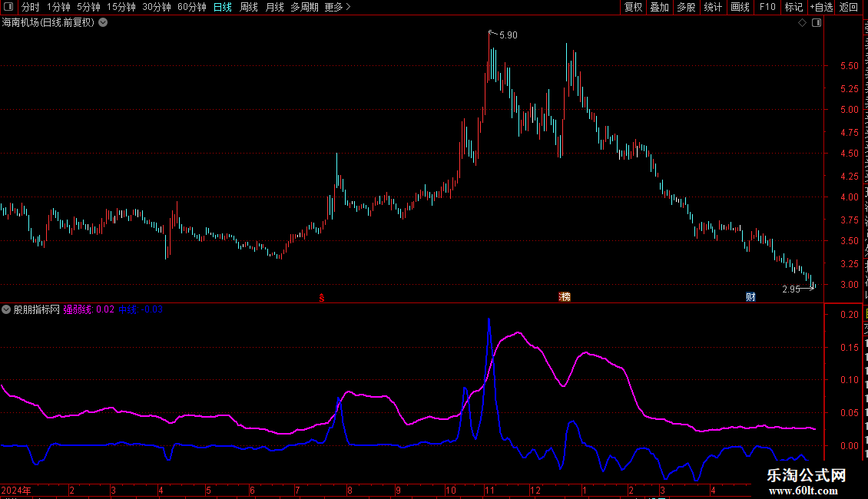Viewport: 868px width, 499px height.
Task: Switch to 分时 intraday view
Action: point(31,7)
